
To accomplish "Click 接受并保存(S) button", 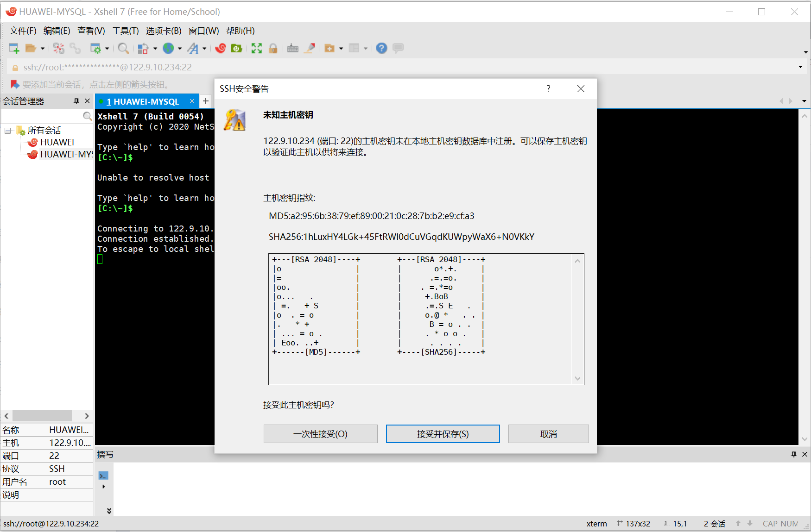I will [x=443, y=434].
